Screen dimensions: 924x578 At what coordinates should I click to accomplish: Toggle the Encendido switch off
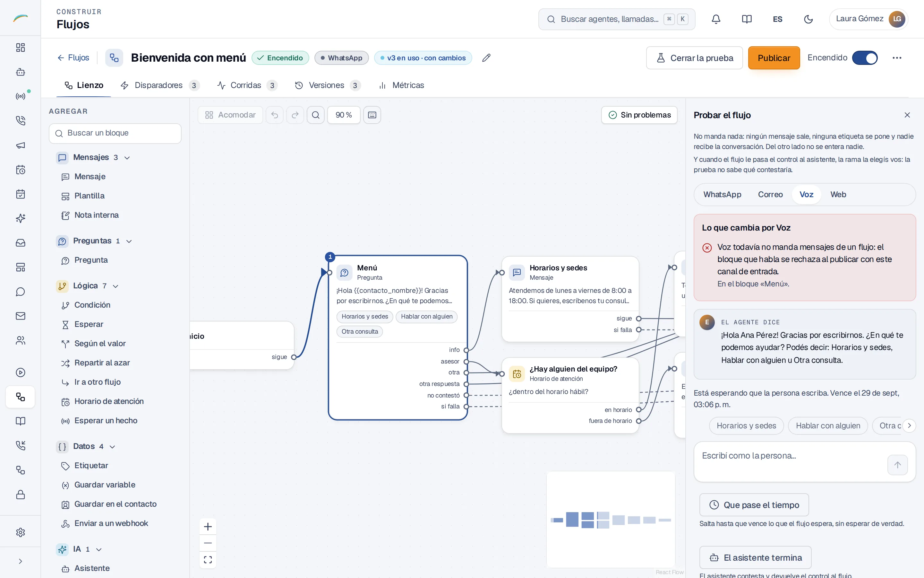[x=865, y=58]
